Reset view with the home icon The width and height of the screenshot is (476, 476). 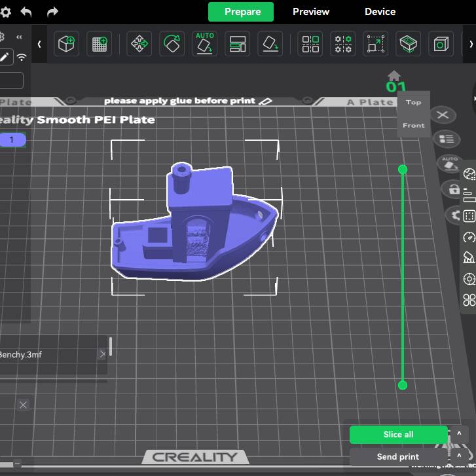point(394,75)
